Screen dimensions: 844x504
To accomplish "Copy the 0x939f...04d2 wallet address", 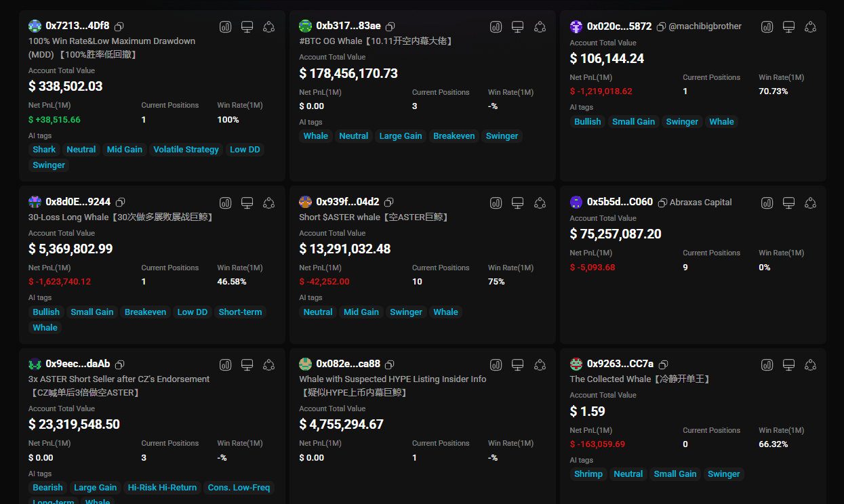I will click(389, 202).
